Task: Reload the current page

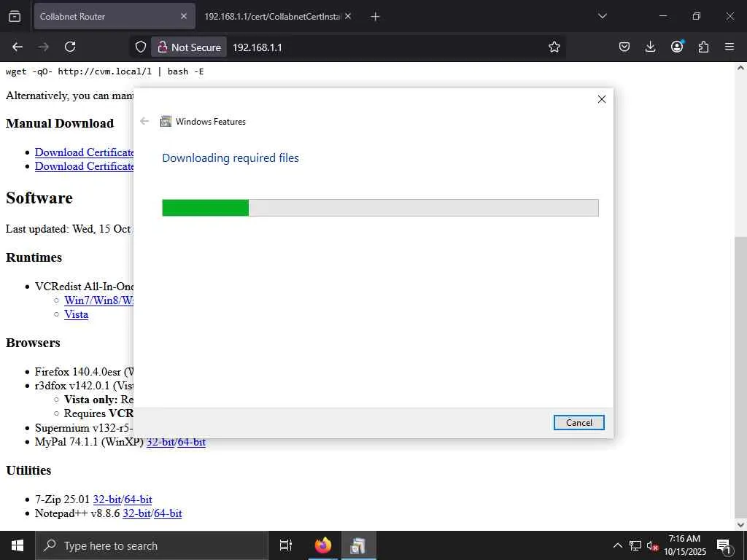Action: (70, 47)
